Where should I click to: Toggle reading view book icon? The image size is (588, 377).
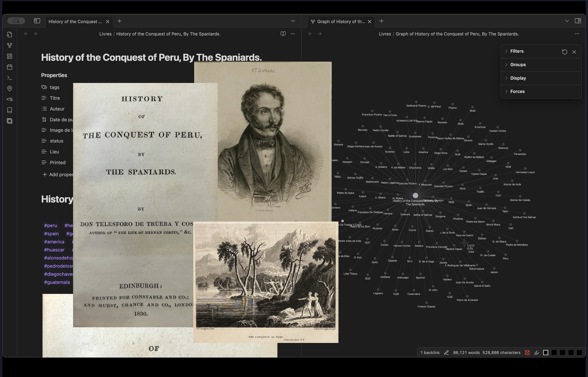283,34
